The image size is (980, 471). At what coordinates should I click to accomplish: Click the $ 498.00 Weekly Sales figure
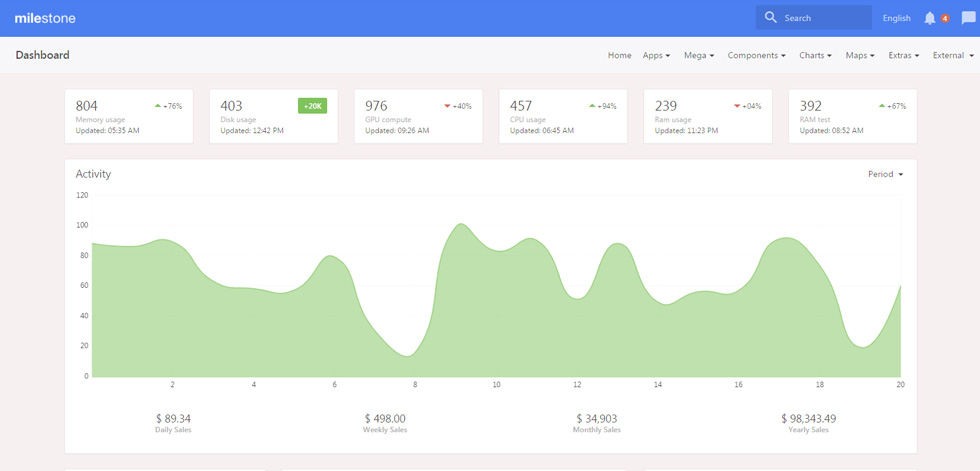(385, 419)
